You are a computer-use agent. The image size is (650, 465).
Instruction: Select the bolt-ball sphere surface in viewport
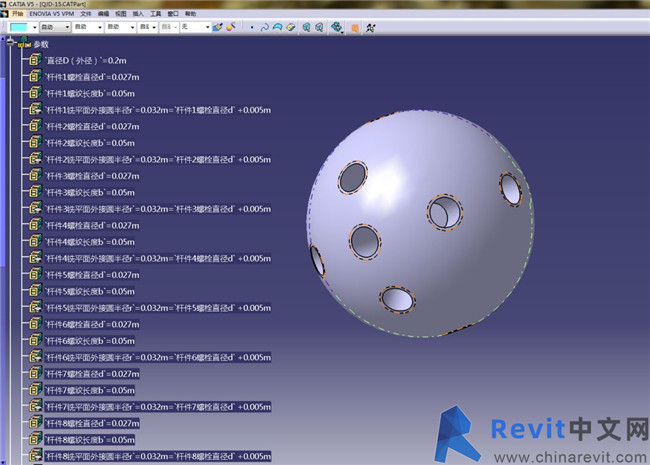pyautogui.click(x=420, y=223)
